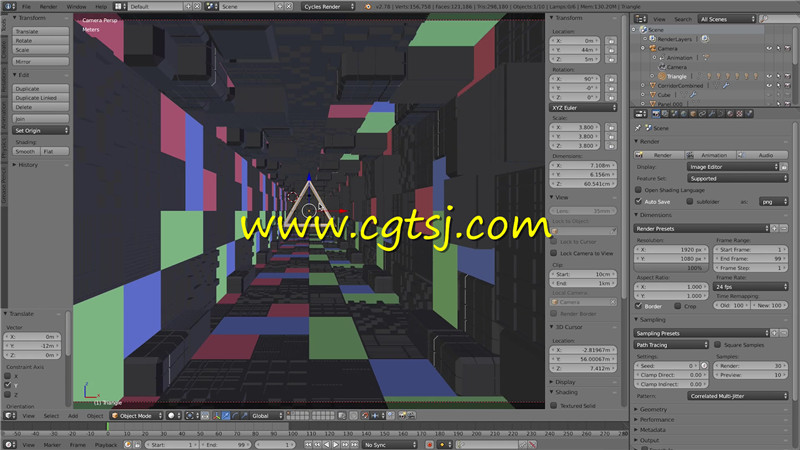Open the Window menu
Image resolution: width=800 pixels, height=450 pixels.
[x=76, y=7]
